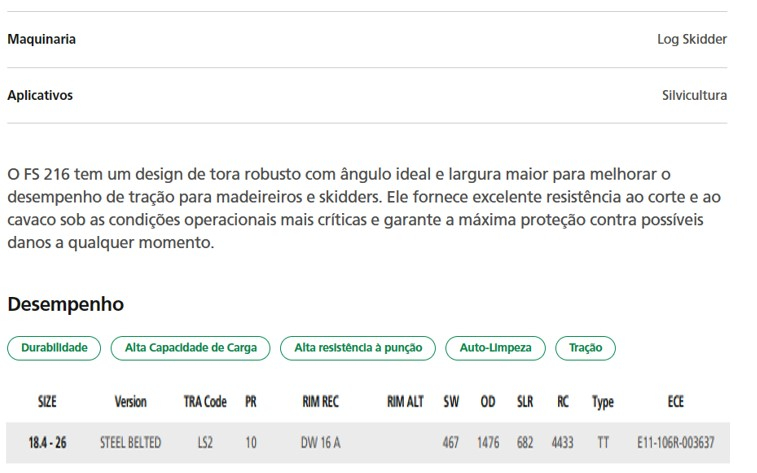Select the 18.4 - 26 size row
This screenshot has width=757, height=473.
[x=368, y=443]
